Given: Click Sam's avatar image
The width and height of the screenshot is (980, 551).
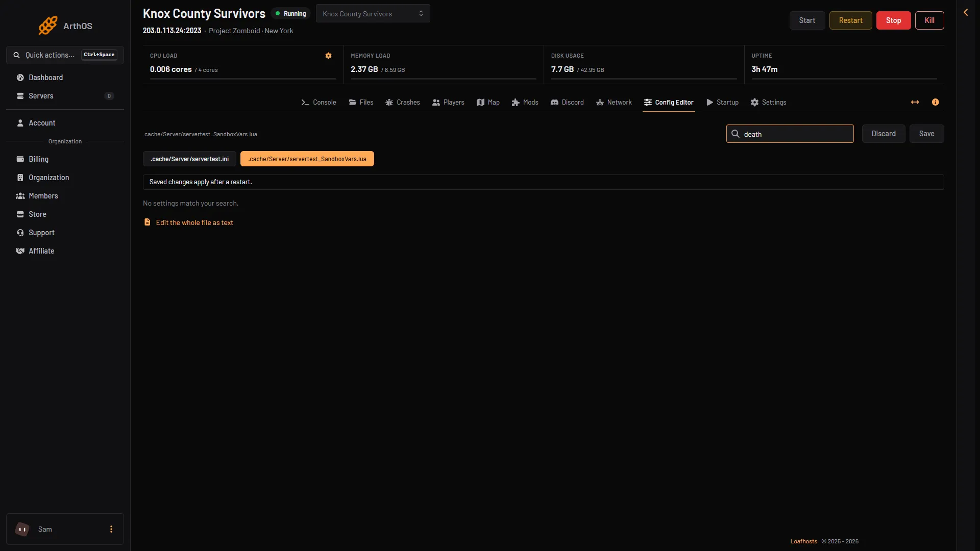Looking at the screenshot, I should point(22,529).
